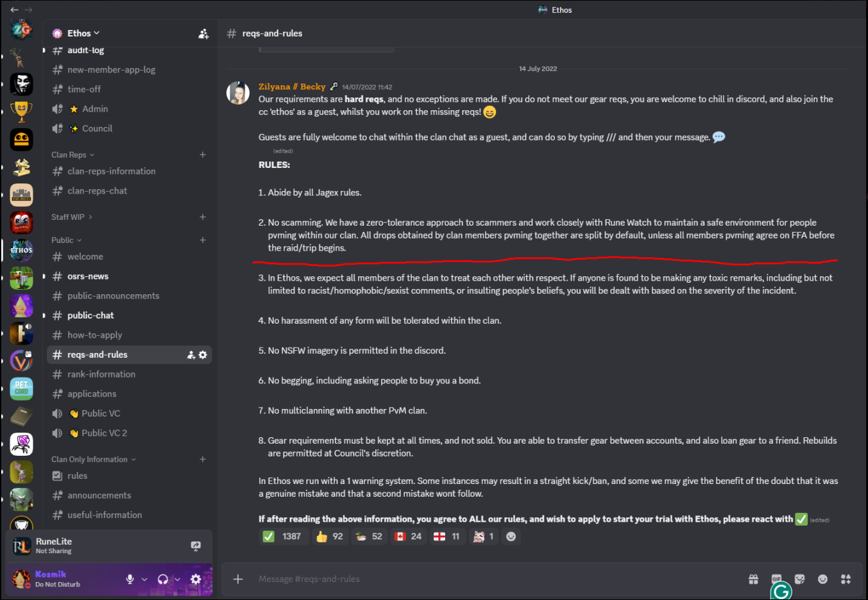
Task: Open the public-chat channel
Action: coord(130,315)
